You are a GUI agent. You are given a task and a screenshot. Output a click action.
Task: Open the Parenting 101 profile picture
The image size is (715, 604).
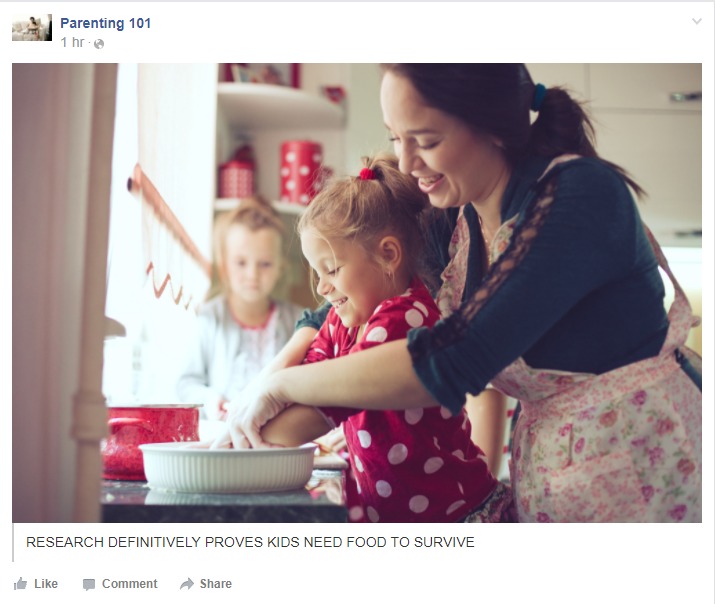[x=32, y=28]
